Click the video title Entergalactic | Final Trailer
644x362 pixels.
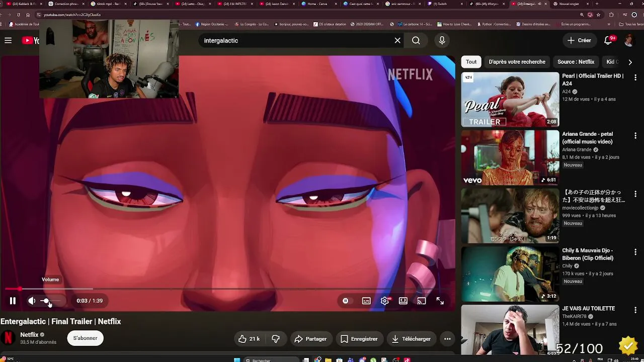click(60, 321)
